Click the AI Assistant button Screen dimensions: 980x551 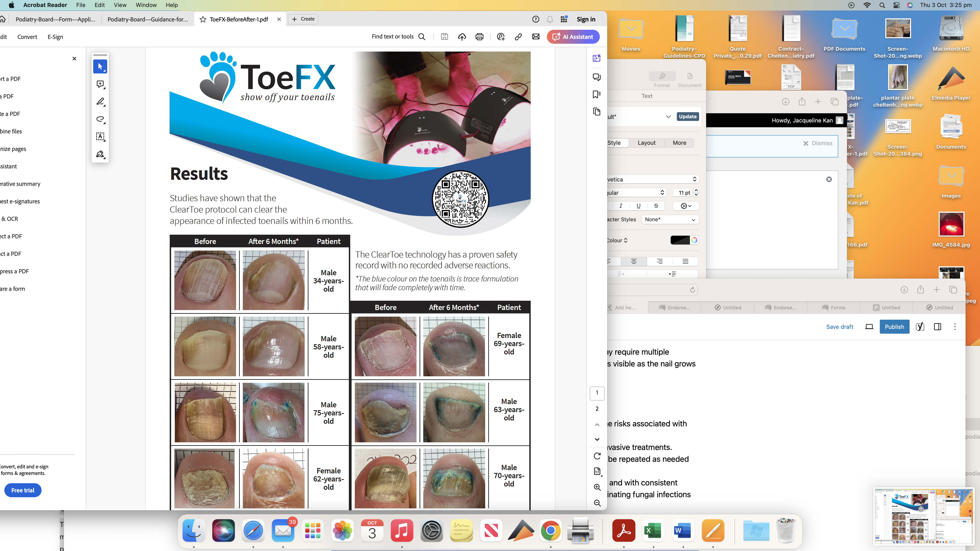573,37
